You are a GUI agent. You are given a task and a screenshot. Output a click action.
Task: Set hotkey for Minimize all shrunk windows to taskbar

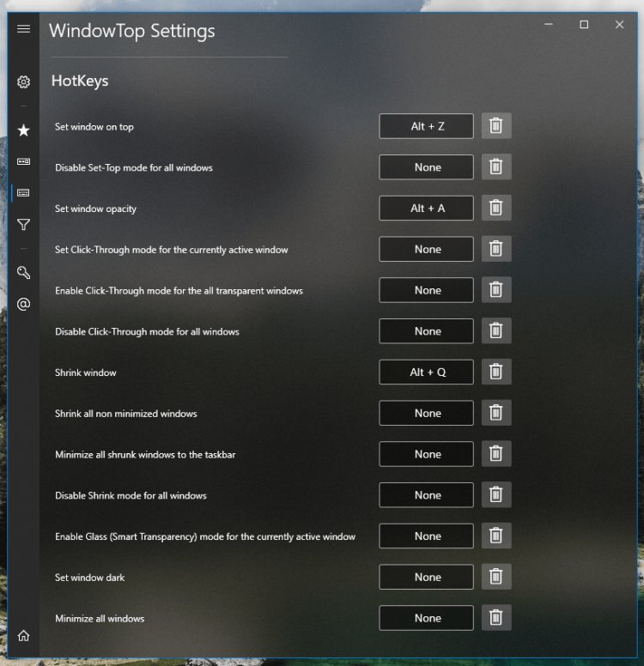click(427, 454)
